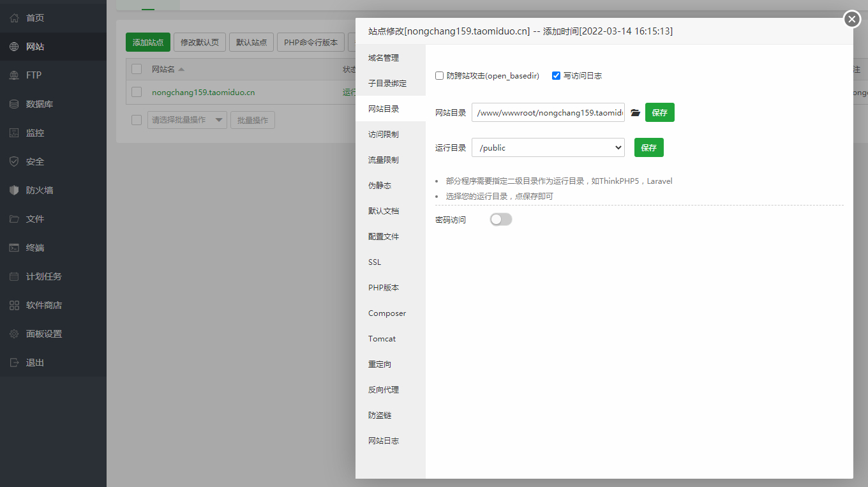The image size is (868, 487).
Task: Click the panel settings gear icon
Action: pyautogui.click(x=14, y=334)
